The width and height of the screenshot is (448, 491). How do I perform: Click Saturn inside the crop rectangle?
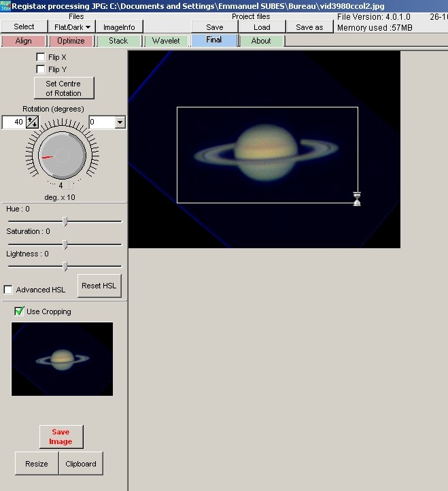(266, 153)
